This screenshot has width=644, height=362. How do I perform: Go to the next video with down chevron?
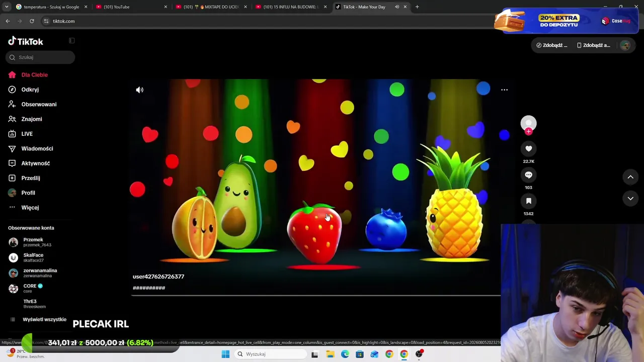[x=630, y=199]
